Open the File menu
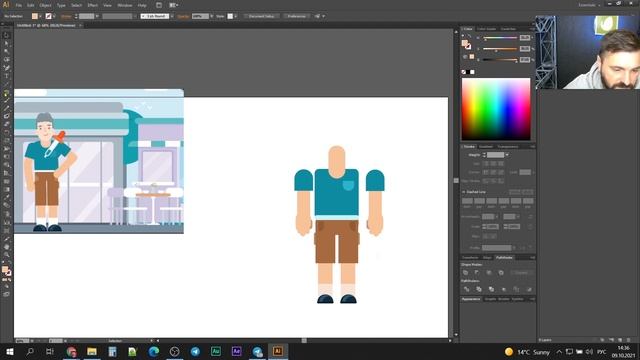 click(x=19, y=5)
